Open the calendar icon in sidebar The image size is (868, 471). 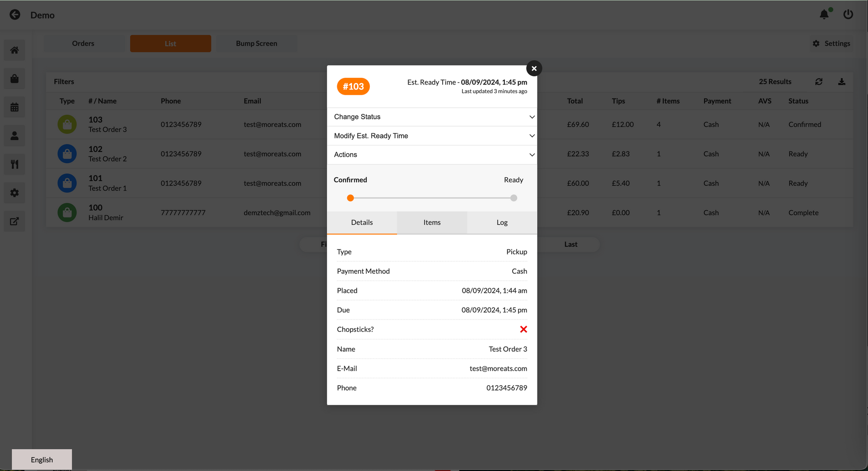pos(14,107)
